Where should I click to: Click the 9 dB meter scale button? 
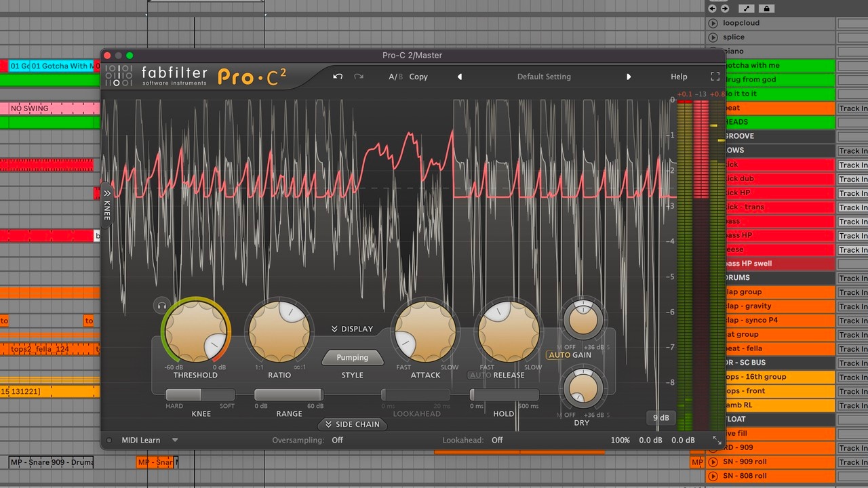(x=660, y=418)
